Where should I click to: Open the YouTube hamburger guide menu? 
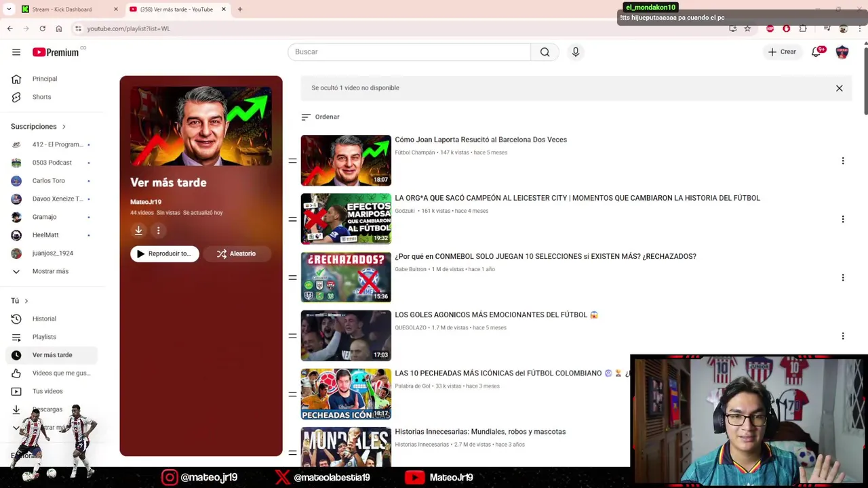point(16,52)
